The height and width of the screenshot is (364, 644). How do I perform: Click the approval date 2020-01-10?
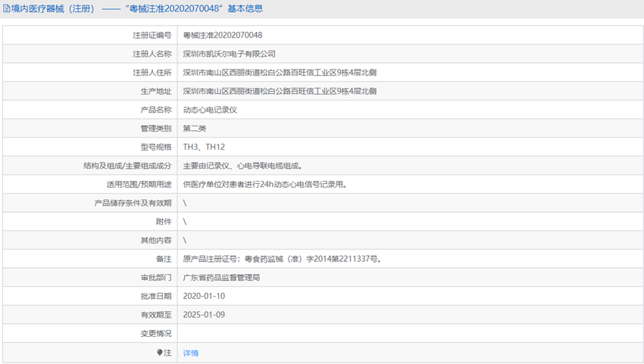[204, 296]
